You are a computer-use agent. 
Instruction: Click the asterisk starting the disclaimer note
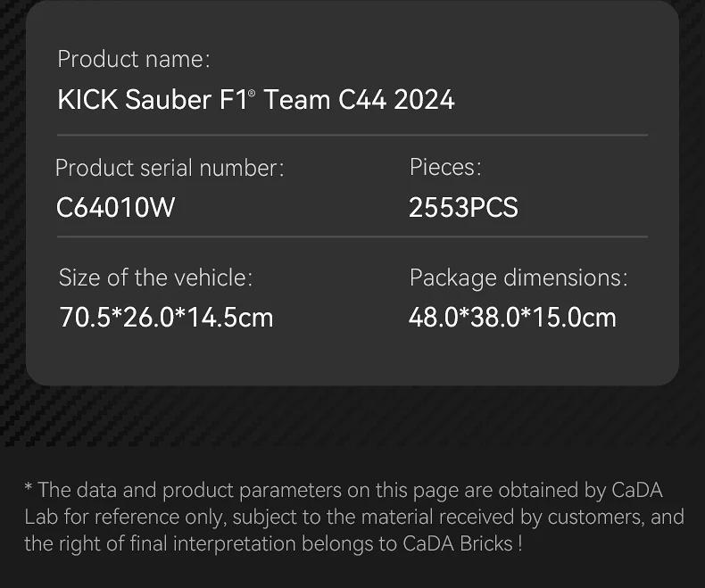pyautogui.click(x=29, y=488)
